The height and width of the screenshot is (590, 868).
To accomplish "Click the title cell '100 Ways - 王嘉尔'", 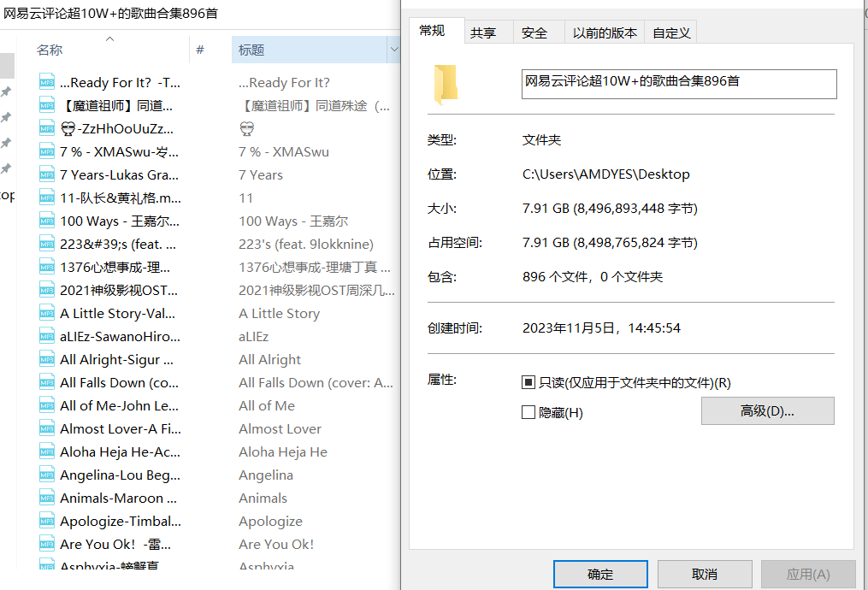I will 293,221.
